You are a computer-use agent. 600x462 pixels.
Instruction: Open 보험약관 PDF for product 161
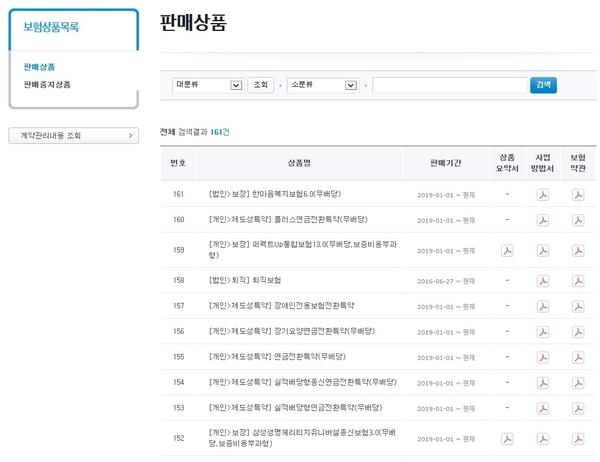pyautogui.click(x=578, y=195)
